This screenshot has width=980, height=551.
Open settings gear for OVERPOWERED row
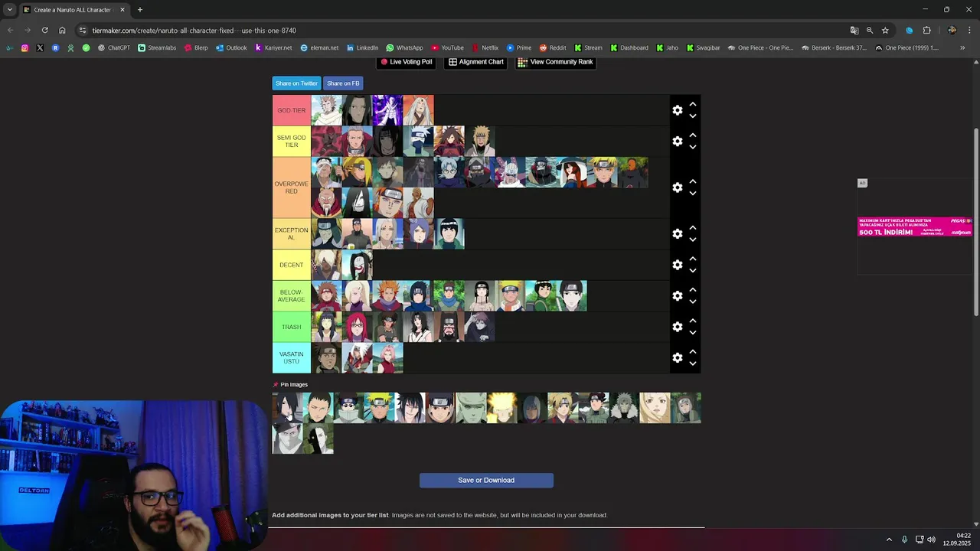[x=678, y=187]
